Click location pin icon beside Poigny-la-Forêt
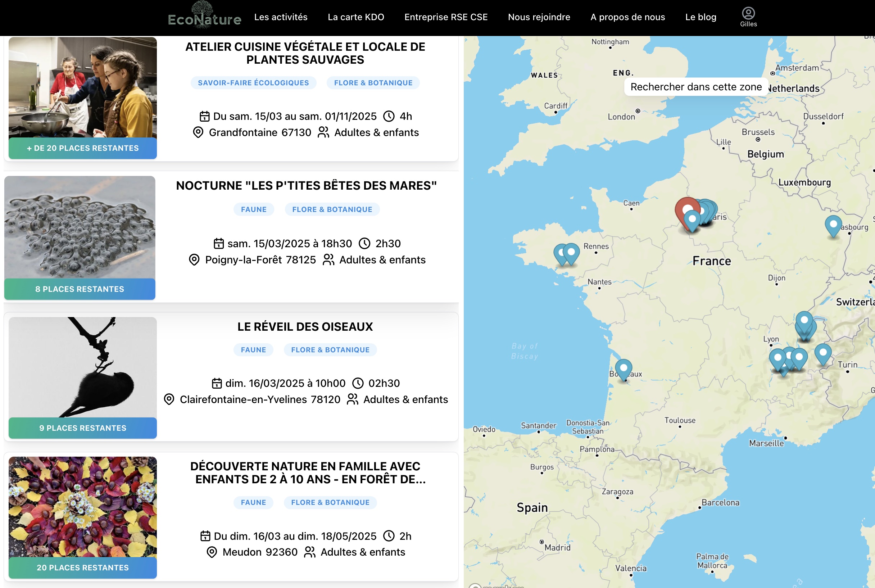The image size is (875, 588). 194,260
